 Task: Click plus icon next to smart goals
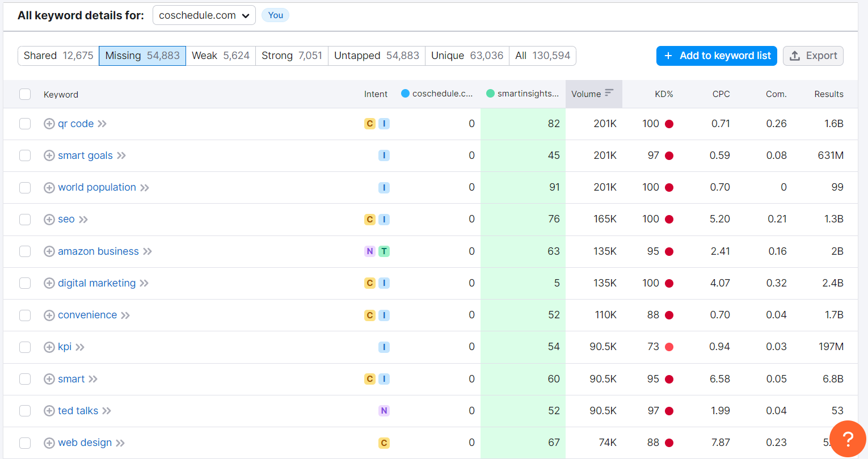coord(49,155)
